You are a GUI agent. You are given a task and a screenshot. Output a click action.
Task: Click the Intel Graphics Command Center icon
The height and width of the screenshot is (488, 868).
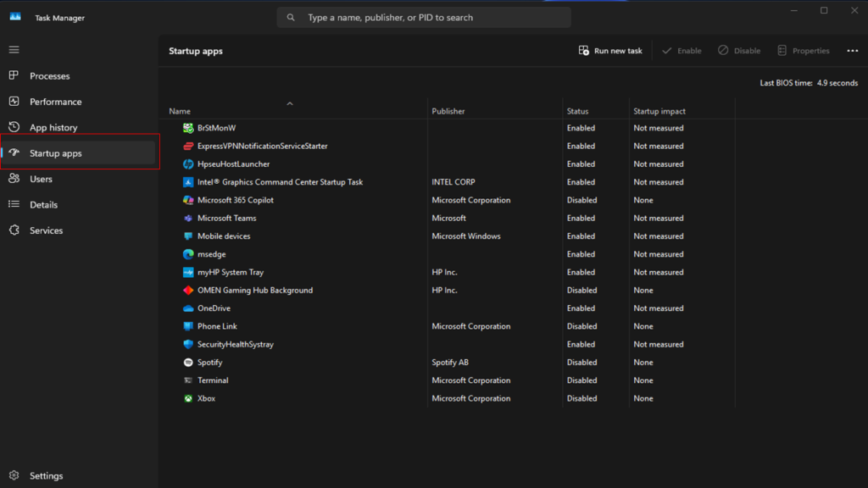click(x=188, y=182)
